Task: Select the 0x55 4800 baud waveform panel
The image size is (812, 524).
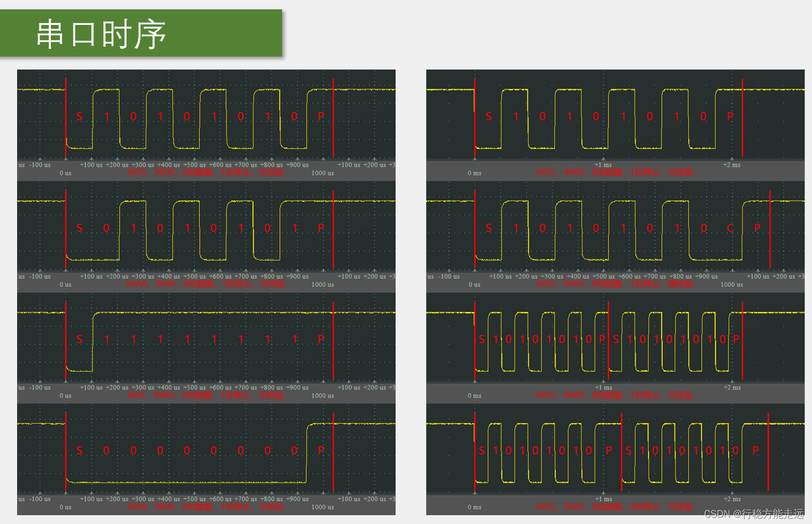Action: pos(615,118)
